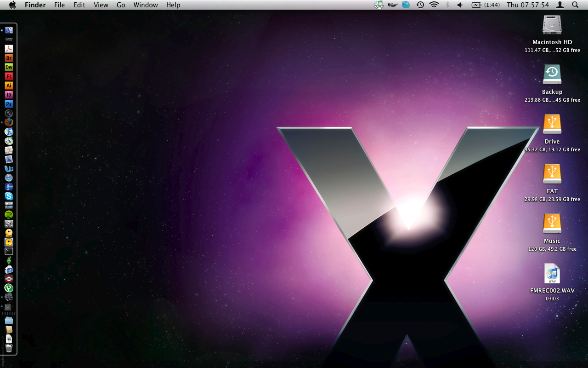Open Finder from the dock
588x368 pixels.
tap(9, 30)
